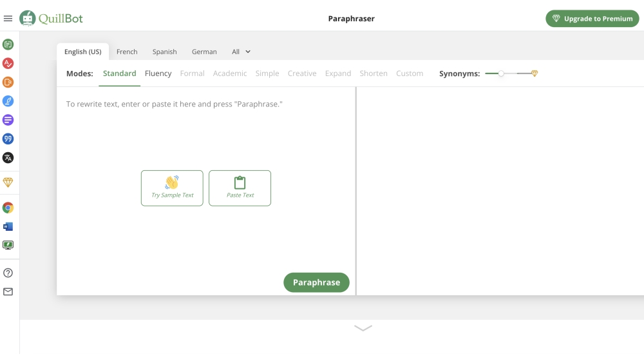Viewport: 644px width, 363px height.
Task: Open the Translator sidebar icon
Action: [x=8, y=158]
